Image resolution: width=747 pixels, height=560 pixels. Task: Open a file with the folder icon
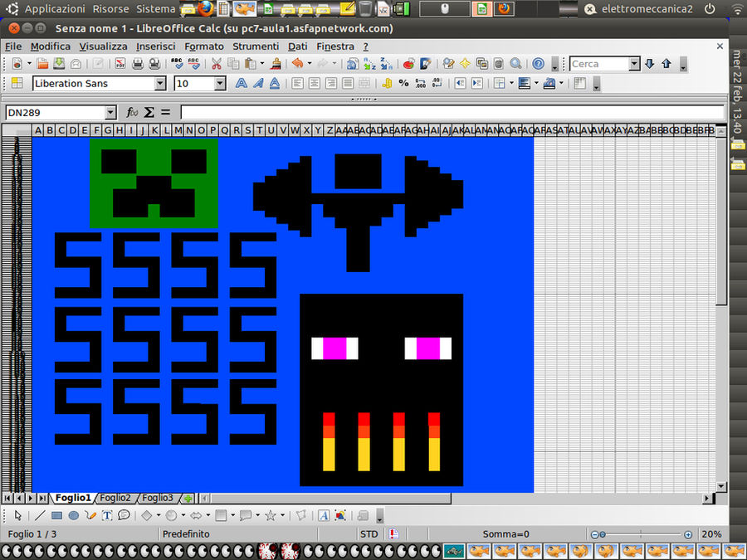43,63
